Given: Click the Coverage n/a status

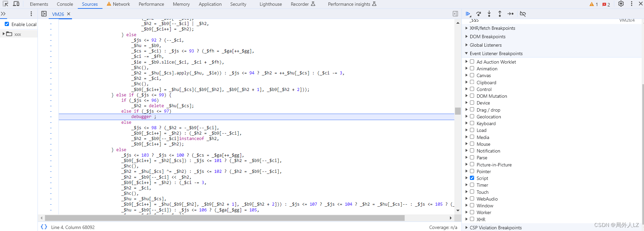Looking at the screenshot, I should click(x=443, y=227).
